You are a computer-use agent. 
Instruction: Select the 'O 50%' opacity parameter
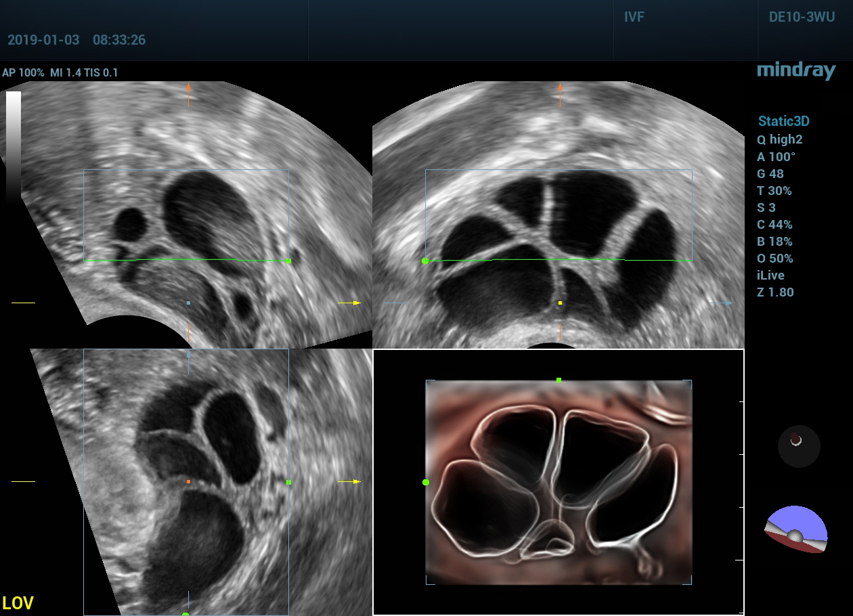click(775, 258)
